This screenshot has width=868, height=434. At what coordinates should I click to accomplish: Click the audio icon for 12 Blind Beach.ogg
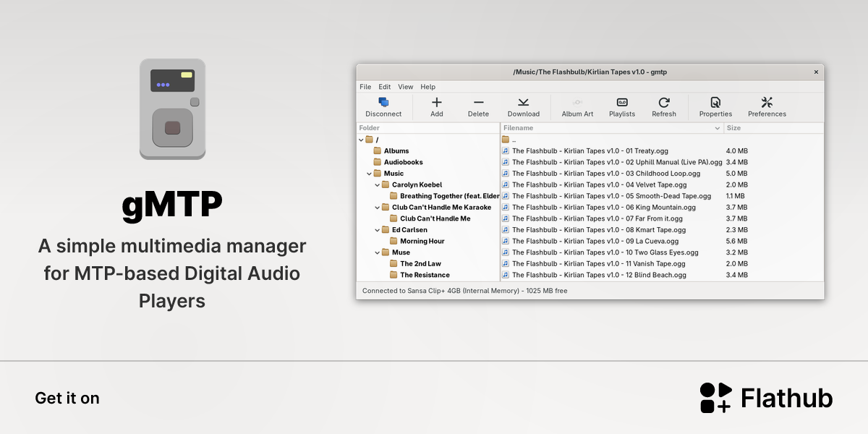pyautogui.click(x=506, y=275)
